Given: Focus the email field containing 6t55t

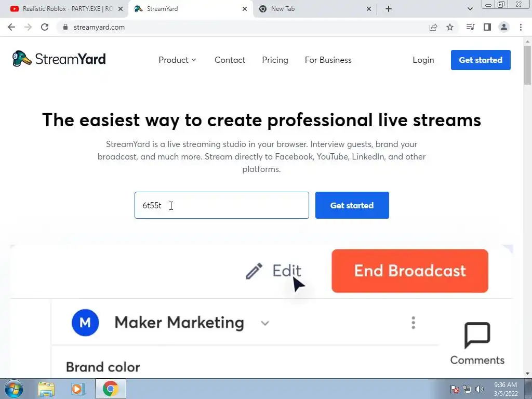Looking at the screenshot, I should 221,205.
